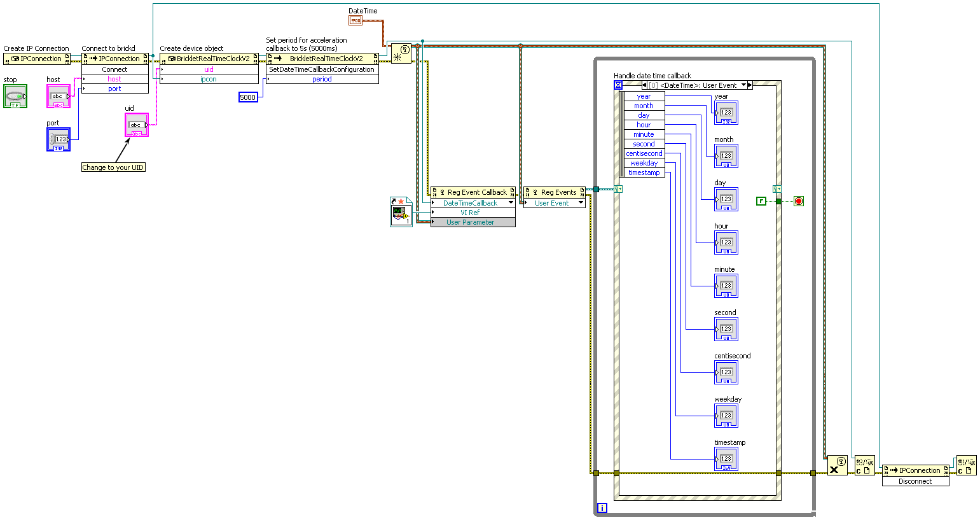Viewport: 980px width, 520px height.
Task: Select the weekday element in the event data
Action: click(x=644, y=163)
